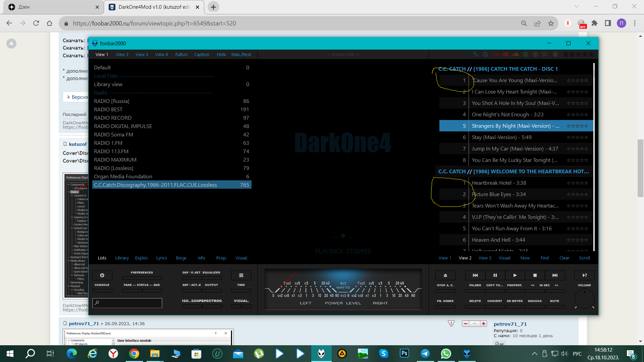644x362 pixels.
Task: Click the power icon button
Action: pos(102,275)
